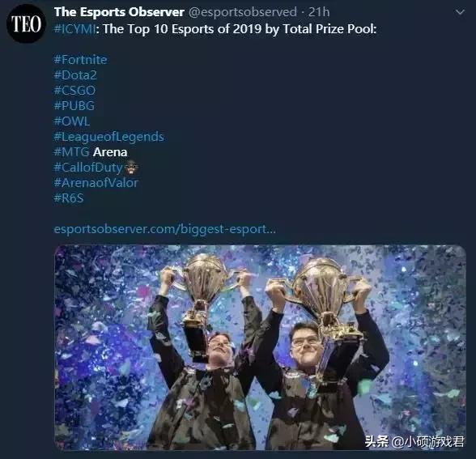Open the #Dota2 hashtag
The width and height of the screenshot is (476, 459).
click(x=75, y=75)
